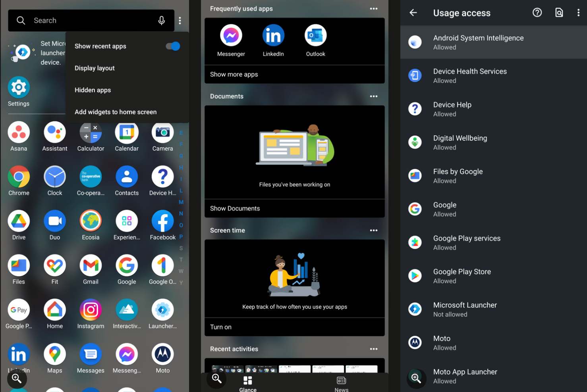Launch the Facebook app
This screenshot has width=587, height=392.
click(x=163, y=225)
